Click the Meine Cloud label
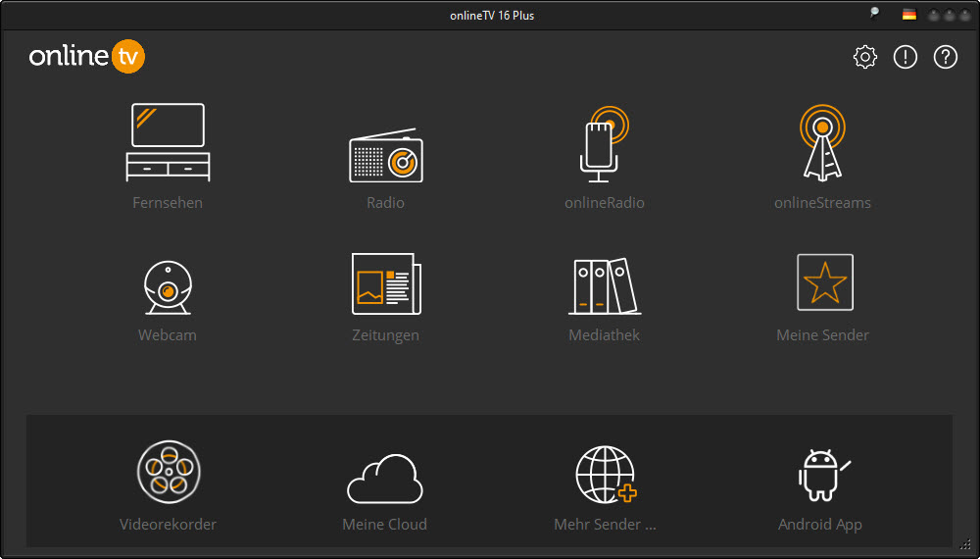This screenshot has width=980, height=559. (x=385, y=524)
